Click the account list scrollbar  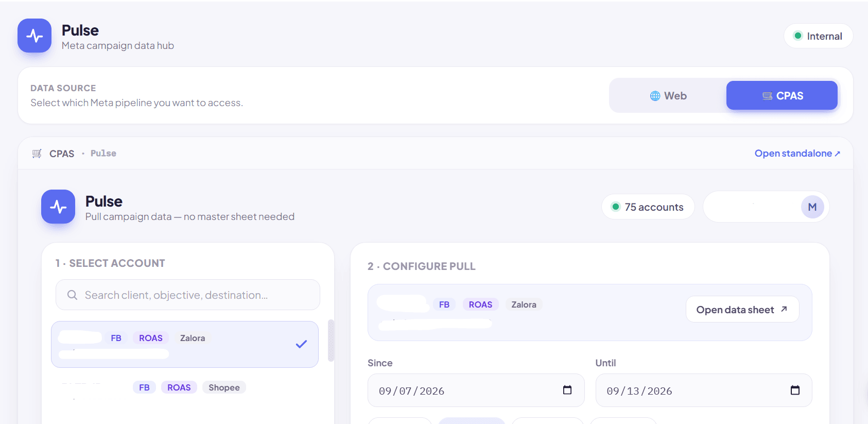(x=331, y=341)
